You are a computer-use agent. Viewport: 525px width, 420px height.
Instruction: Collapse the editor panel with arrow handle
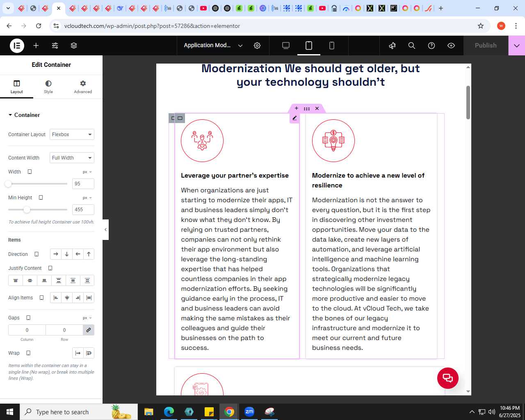[105, 230]
